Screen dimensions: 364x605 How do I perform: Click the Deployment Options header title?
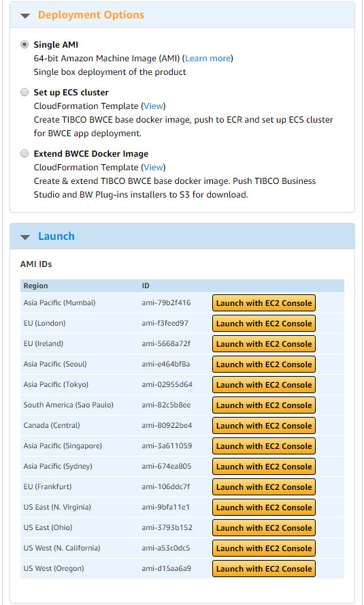tap(91, 15)
